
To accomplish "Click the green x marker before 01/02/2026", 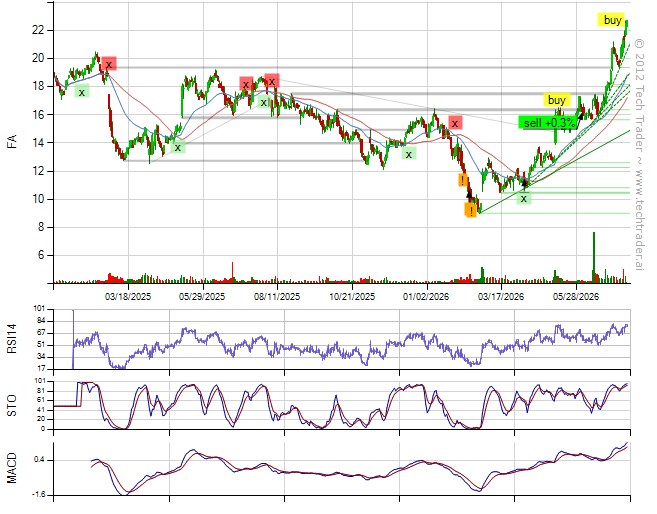I will pos(409,154).
